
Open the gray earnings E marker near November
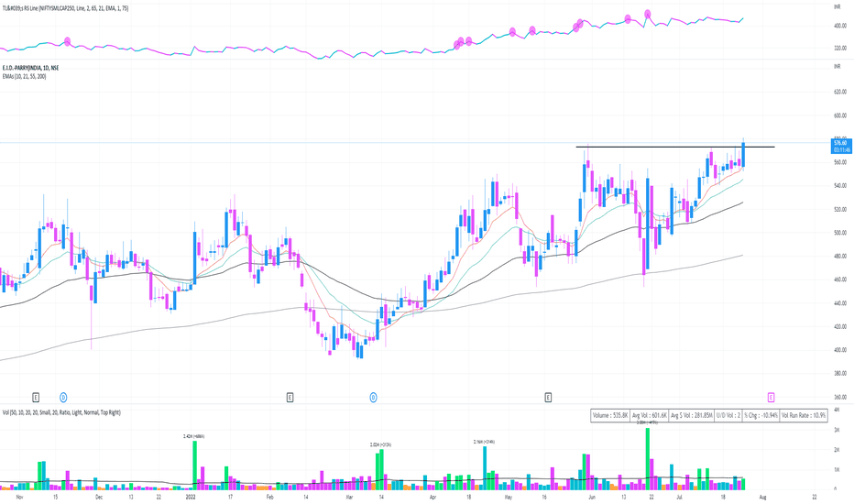(x=36, y=397)
